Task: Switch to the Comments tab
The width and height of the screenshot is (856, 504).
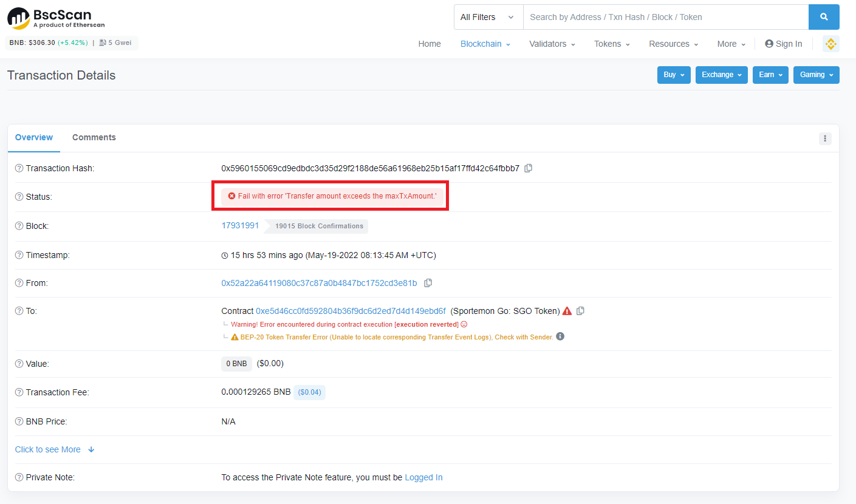Action: 94,138
